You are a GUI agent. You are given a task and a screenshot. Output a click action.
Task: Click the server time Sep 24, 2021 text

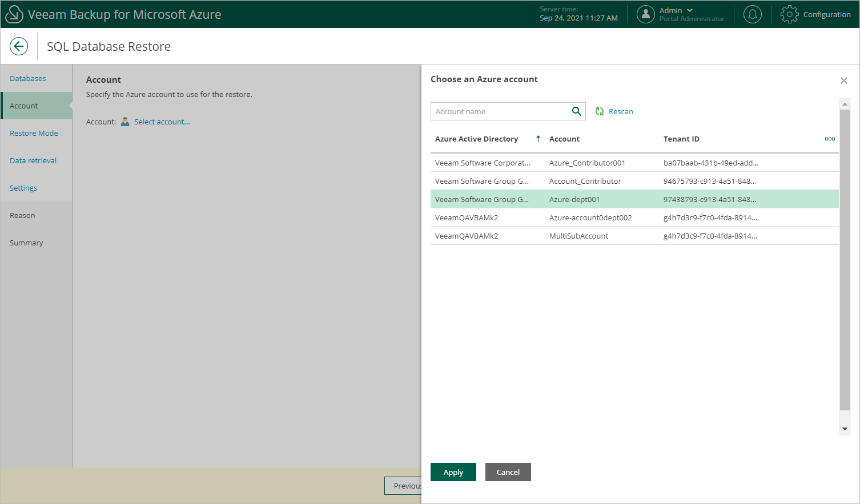(578, 18)
